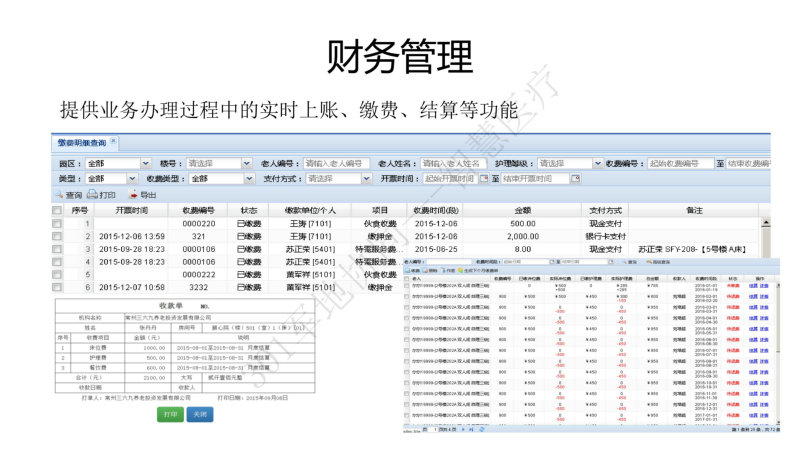Open the 楼号 dropdown

point(246,163)
